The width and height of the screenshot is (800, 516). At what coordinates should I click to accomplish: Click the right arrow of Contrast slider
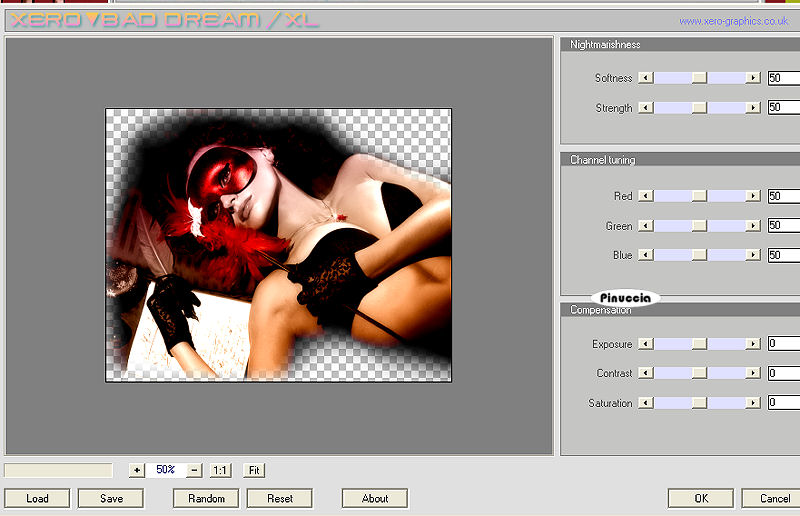(x=753, y=373)
